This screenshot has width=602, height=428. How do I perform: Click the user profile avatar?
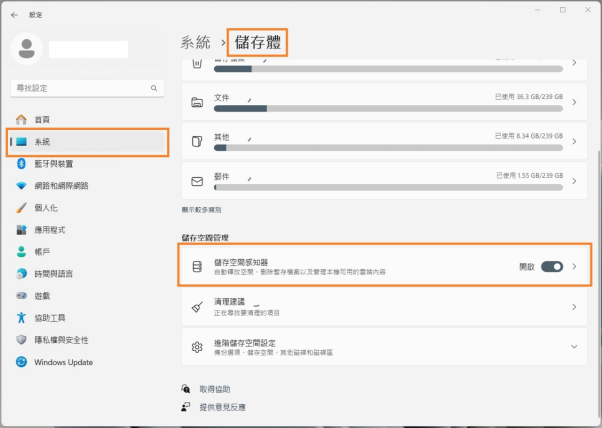point(26,49)
